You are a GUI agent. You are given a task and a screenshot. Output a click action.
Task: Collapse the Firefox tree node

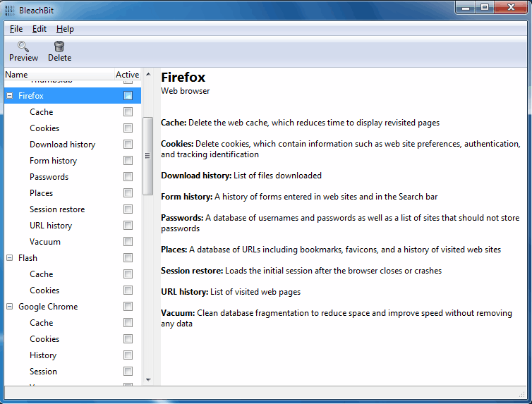[x=10, y=96]
